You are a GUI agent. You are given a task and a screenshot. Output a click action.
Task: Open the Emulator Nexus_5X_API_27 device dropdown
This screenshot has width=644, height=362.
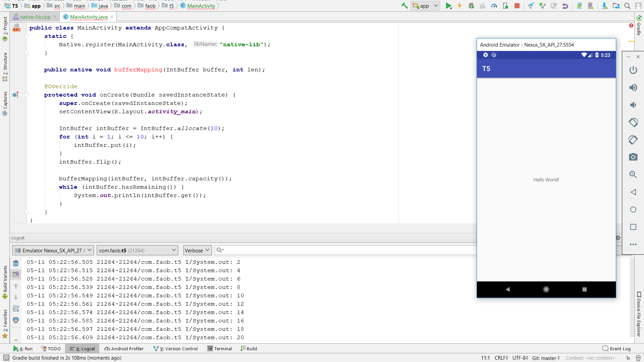[53, 250]
